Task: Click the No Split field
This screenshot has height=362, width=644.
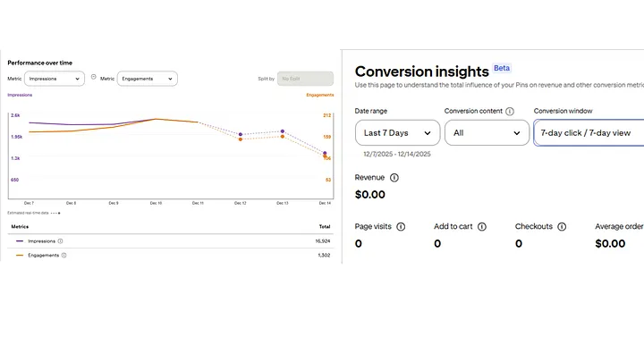Action: pyautogui.click(x=304, y=79)
